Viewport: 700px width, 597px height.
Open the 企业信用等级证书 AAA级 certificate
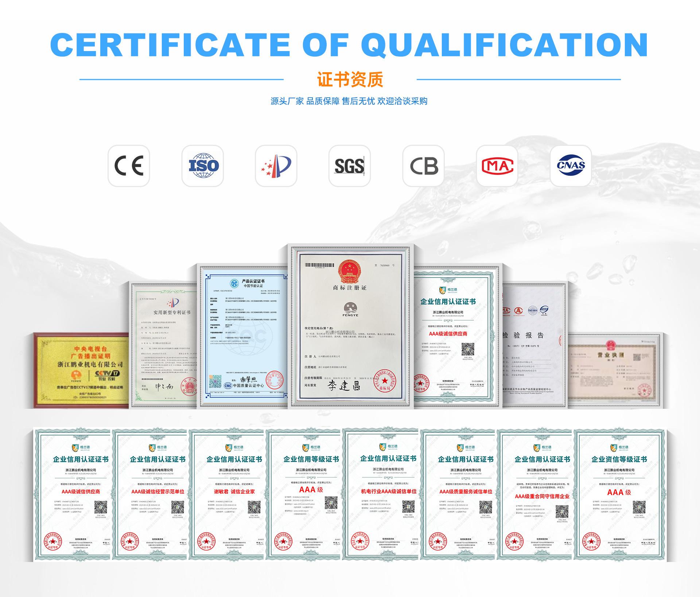coord(303,495)
